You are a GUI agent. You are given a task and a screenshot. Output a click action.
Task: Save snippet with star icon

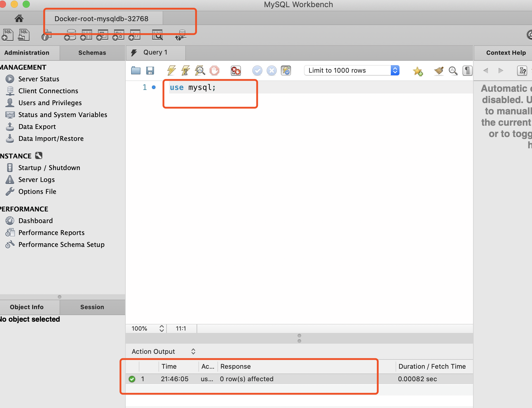(x=418, y=71)
